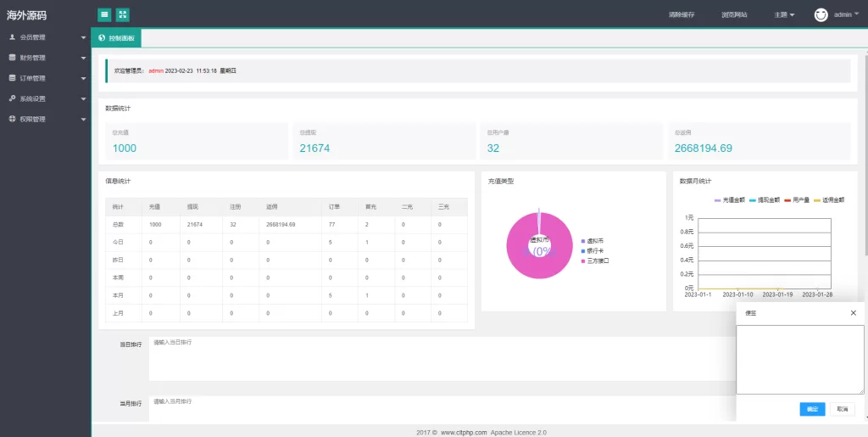Open the admin account dropdown arrow

856,14
